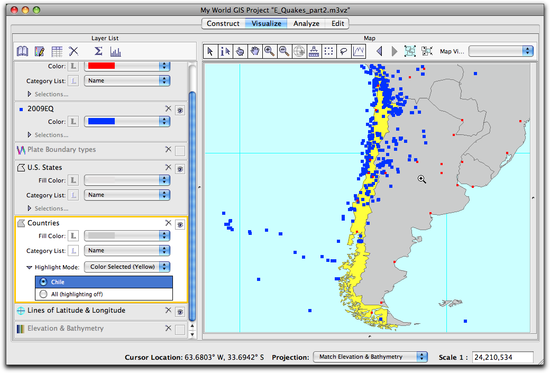Select the dotted rectangle selection tool
Viewport: 550px width, 373px height.
click(329, 52)
